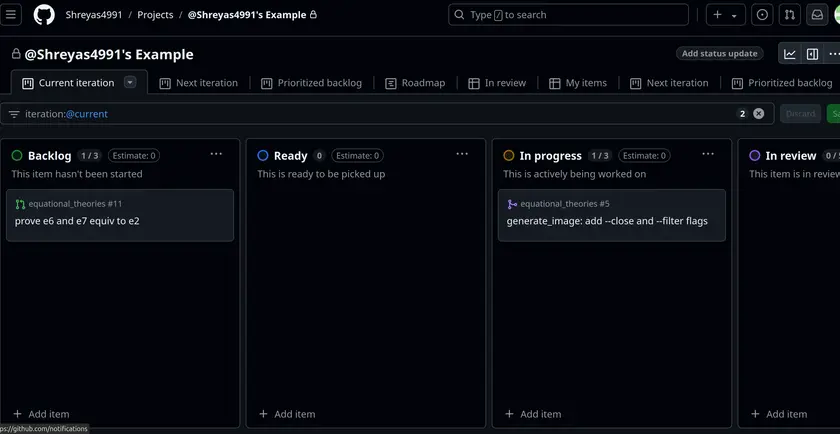The image size is (840, 434).
Task: Click 'equational_theories #11' label
Action: click(76, 204)
